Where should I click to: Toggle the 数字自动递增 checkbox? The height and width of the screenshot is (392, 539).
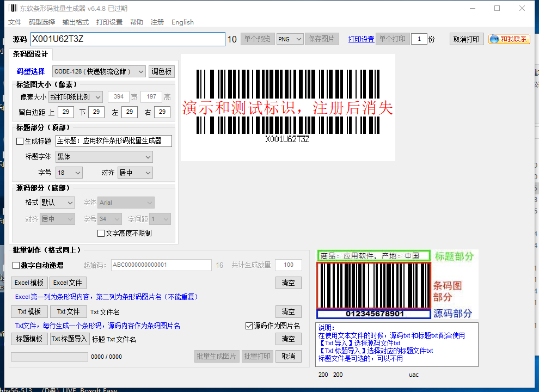point(16,266)
